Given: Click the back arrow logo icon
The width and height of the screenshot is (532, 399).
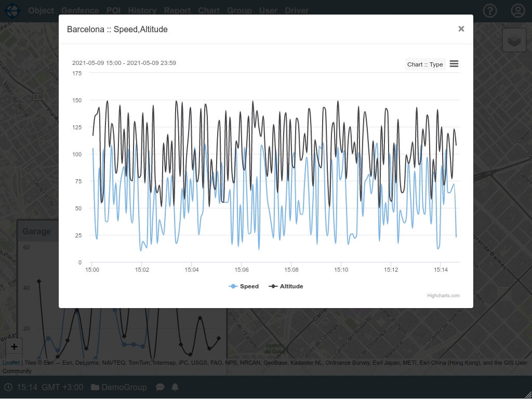Looking at the screenshot, I should point(11,10).
